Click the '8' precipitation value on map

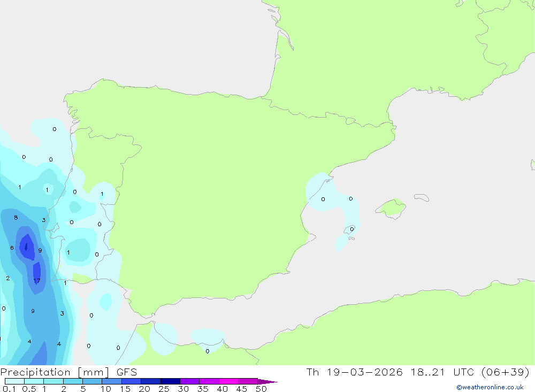click(16, 218)
